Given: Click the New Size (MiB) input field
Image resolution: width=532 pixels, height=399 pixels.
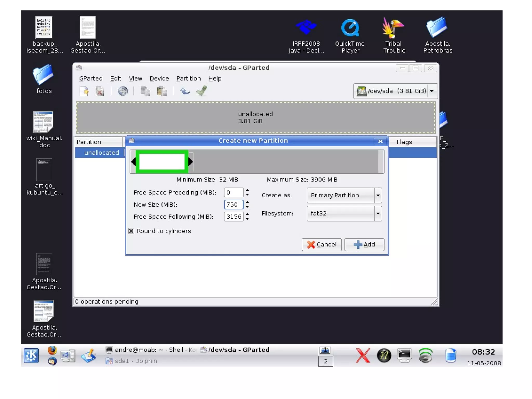Looking at the screenshot, I should click(233, 205).
